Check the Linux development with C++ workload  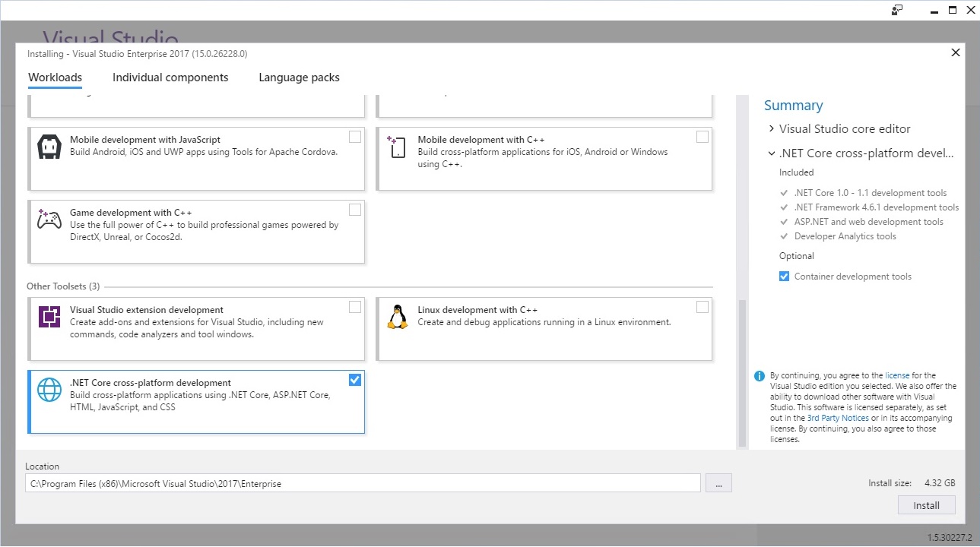coord(702,307)
